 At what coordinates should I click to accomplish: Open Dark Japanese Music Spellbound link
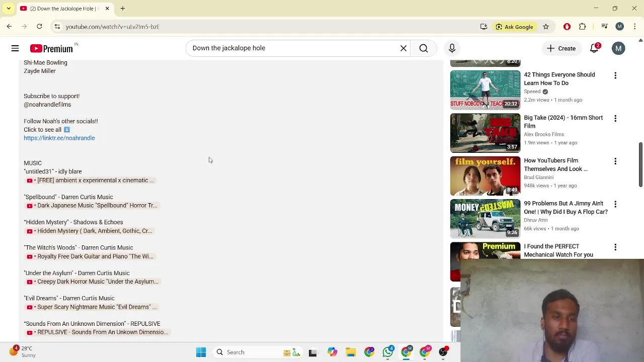(x=92, y=206)
